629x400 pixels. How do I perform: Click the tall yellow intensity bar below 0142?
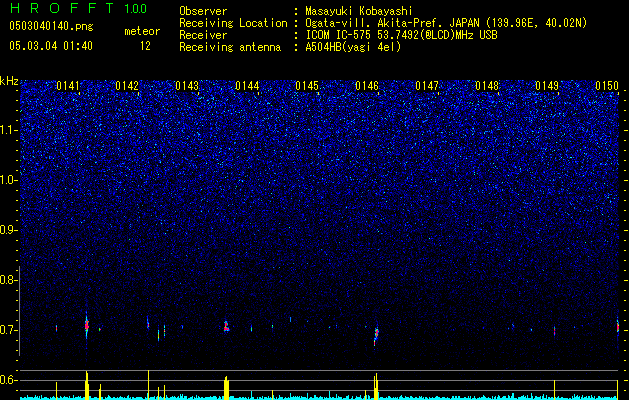pos(148,384)
